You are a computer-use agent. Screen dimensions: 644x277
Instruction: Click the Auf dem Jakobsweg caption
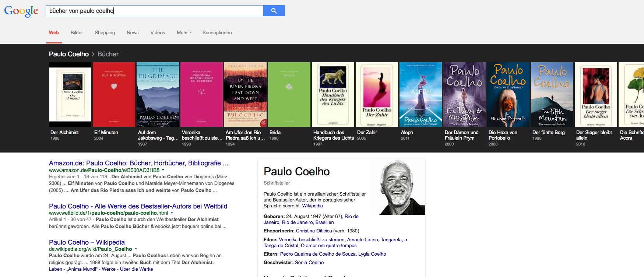[x=158, y=135]
